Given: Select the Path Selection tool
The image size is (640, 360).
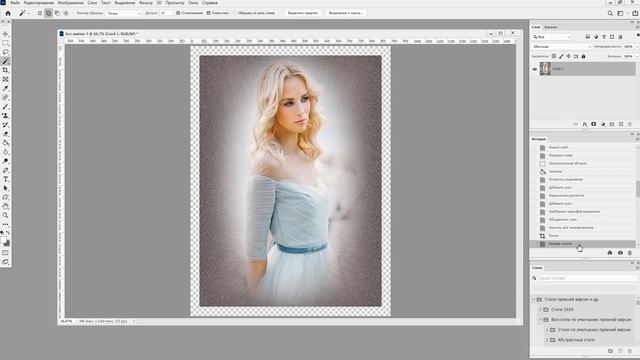Looking at the screenshot, I should 5,188.
